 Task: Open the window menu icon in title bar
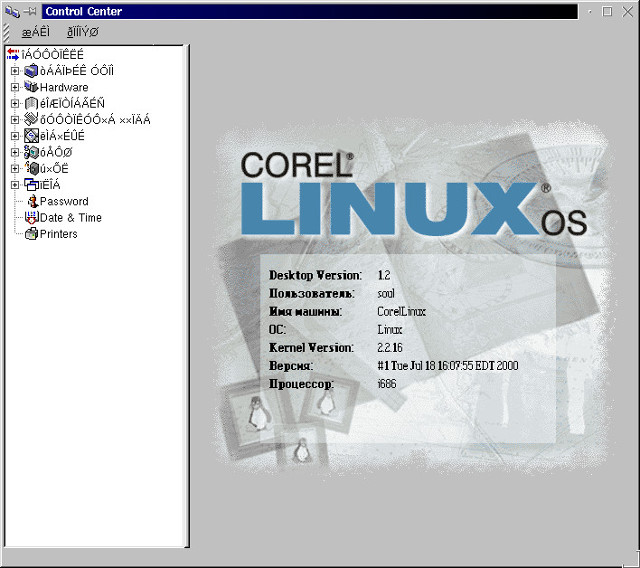(x=12, y=11)
